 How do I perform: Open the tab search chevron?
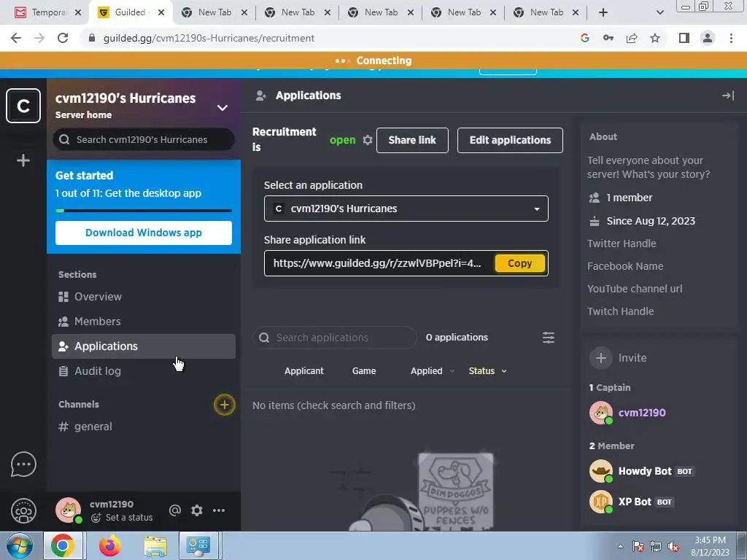[659, 13]
